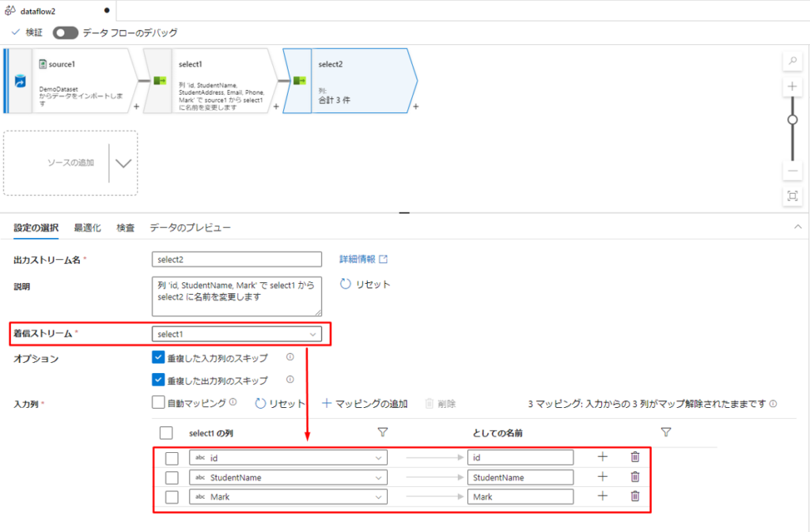This screenshot has width=810, height=532.
Task: Check the select-all mappings checkbox
Action: point(166,432)
